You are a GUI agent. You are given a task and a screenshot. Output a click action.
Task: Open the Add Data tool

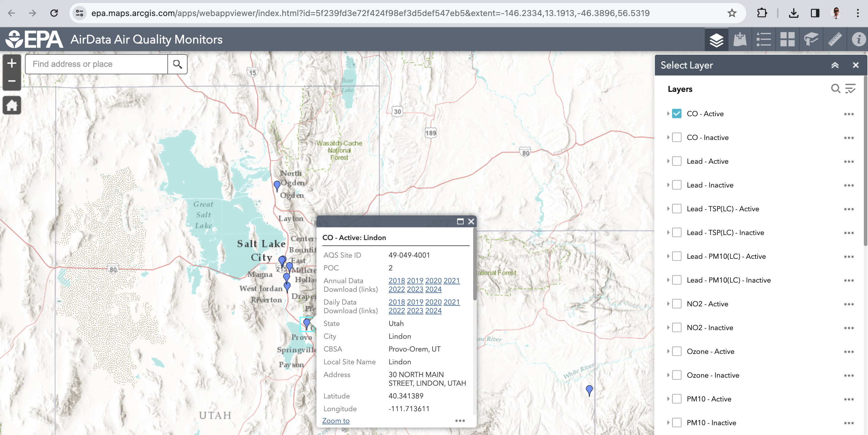[740, 40]
